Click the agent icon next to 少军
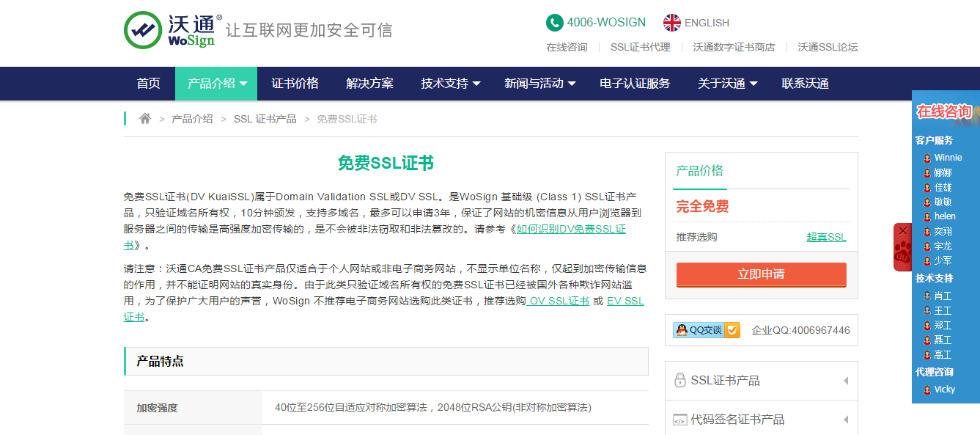The height and width of the screenshot is (435, 980). pos(926,260)
